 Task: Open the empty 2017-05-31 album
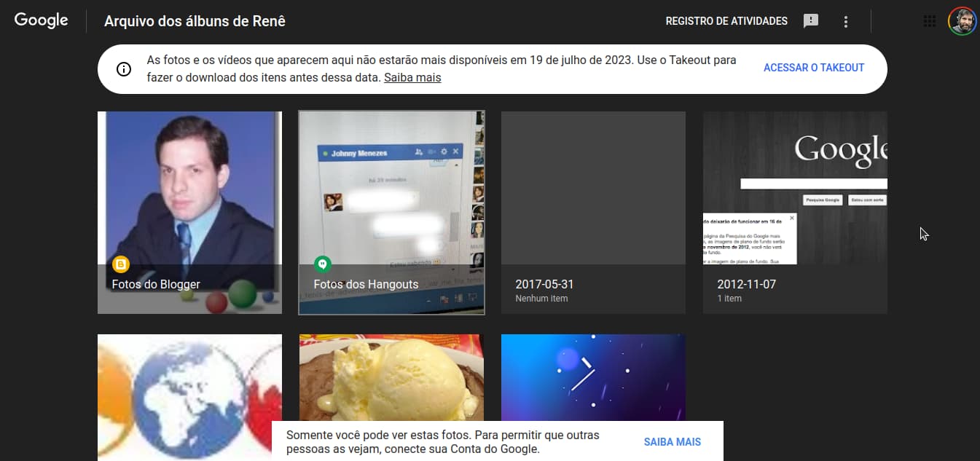point(593,211)
